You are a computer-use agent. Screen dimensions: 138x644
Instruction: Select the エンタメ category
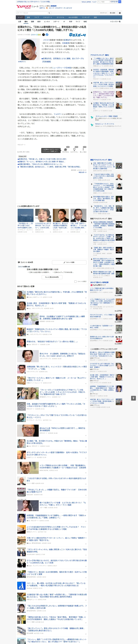47,21
